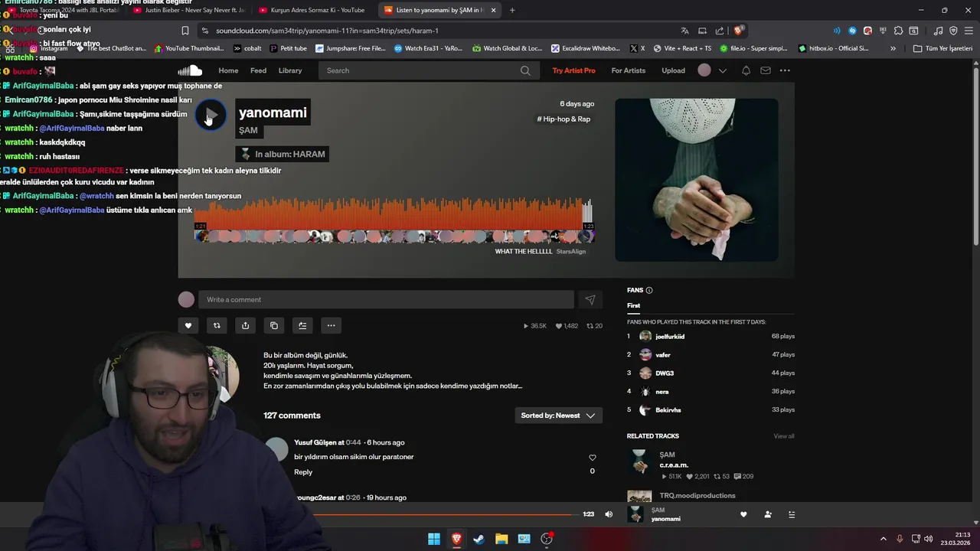Image resolution: width=980 pixels, height=551 pixels.
Task: Copy the track link
Action: point(274,325)
